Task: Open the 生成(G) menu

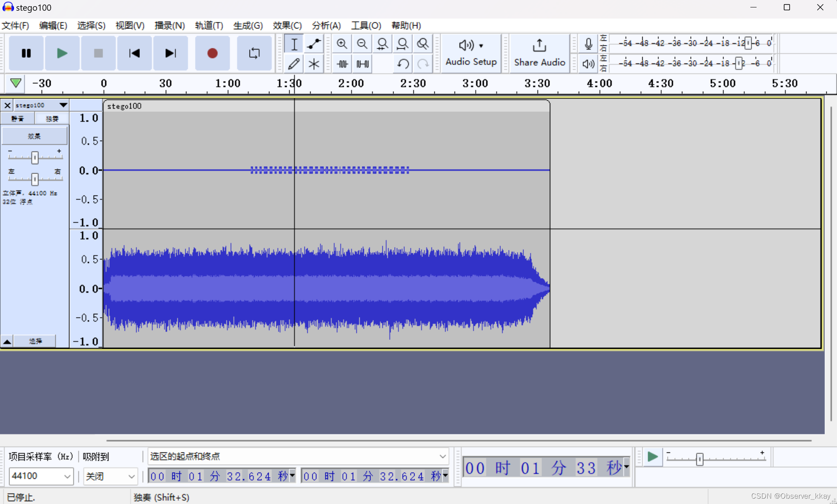Action: pos(248,26)
